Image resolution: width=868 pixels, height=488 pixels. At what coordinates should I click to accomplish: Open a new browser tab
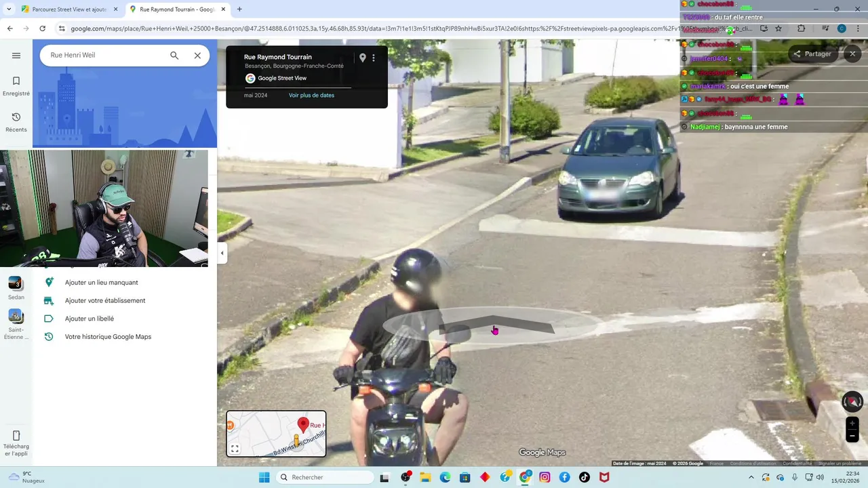click(x=239, y=9)
